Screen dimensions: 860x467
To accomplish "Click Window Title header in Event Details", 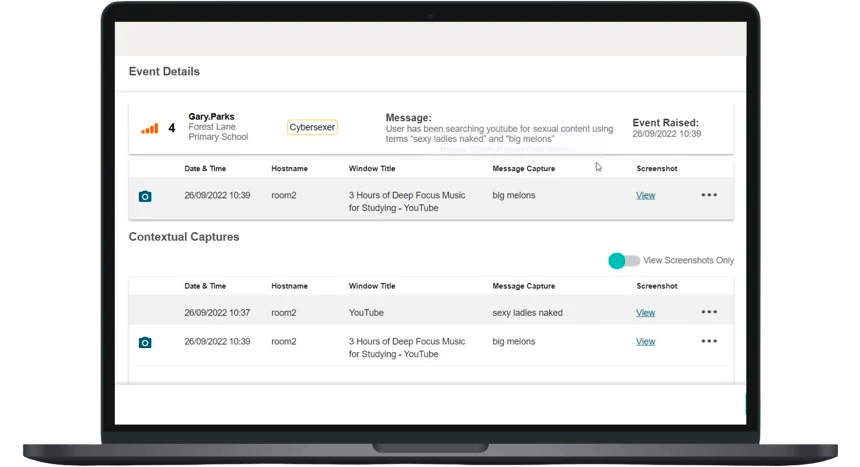I will coord(371,169).
